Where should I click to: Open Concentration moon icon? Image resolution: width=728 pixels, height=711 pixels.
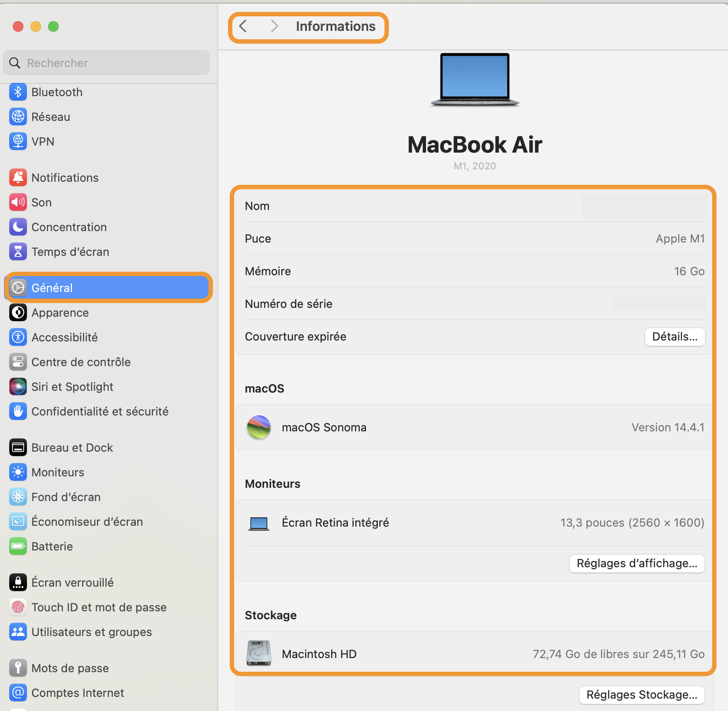pyautogui.click(x=18, y=227)
